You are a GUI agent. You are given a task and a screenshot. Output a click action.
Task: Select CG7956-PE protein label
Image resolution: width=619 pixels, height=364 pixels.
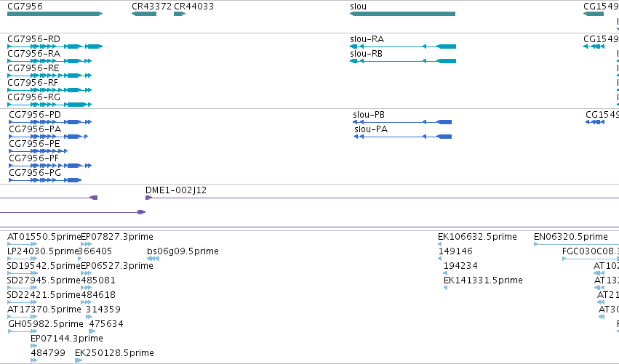tap(34, 144)
